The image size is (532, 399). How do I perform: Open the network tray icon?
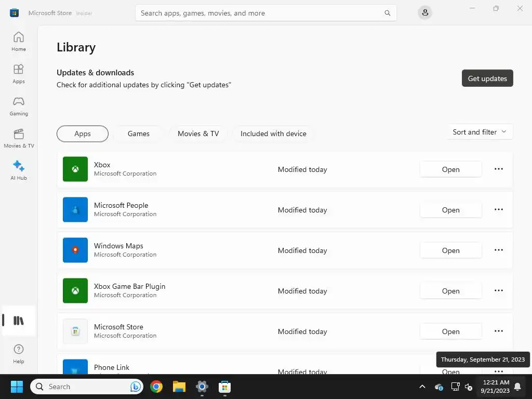(455, 387)
